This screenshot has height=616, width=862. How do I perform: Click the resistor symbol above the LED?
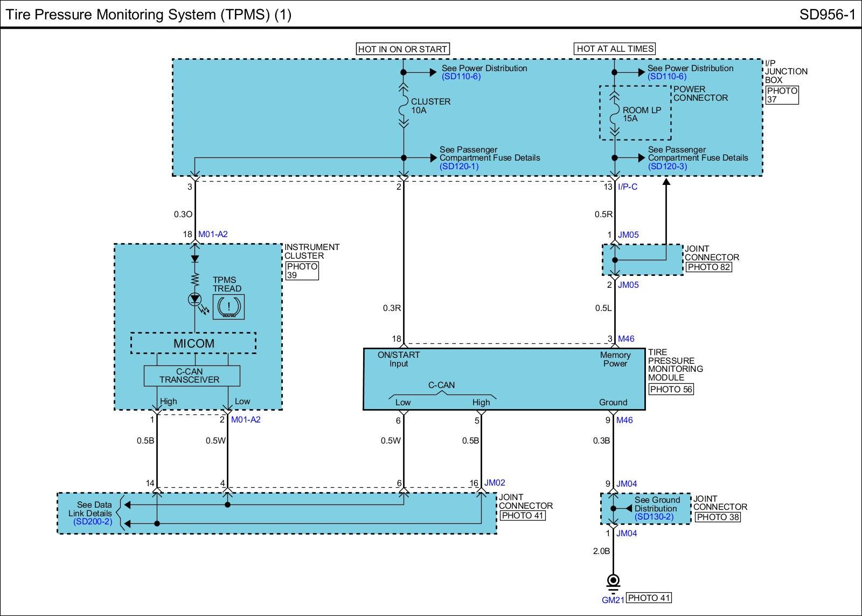(194, 280)
